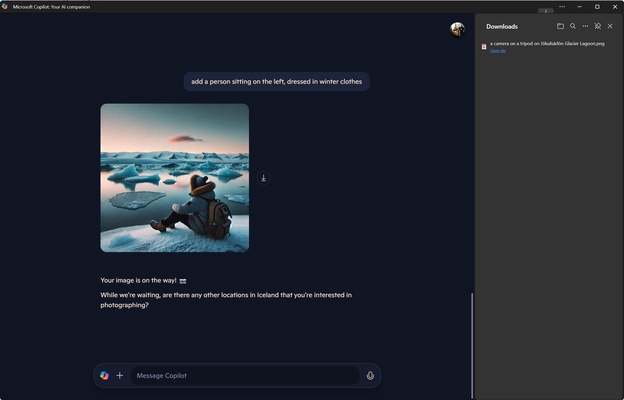Click 'Your image is on the way!' text
The width and height of the screenshot is (624, 400).
pyautogui.click(x=138, y=280)
